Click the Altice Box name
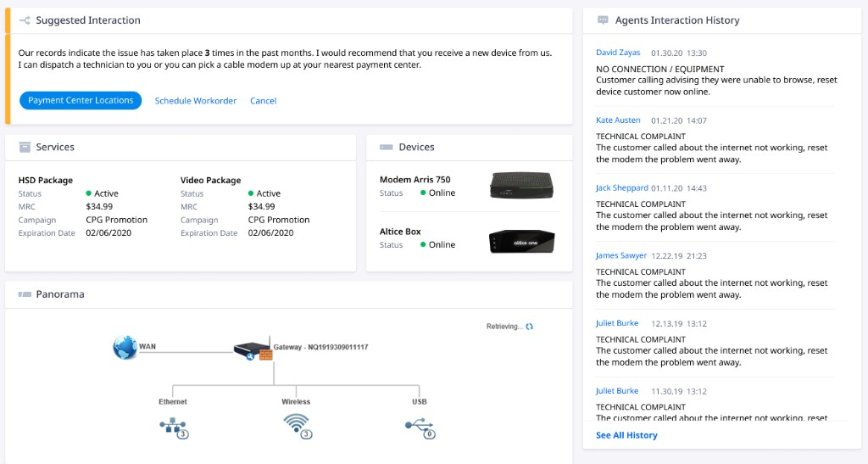The width and height of the screenshot is (868, 464). (x=400, y=232)
